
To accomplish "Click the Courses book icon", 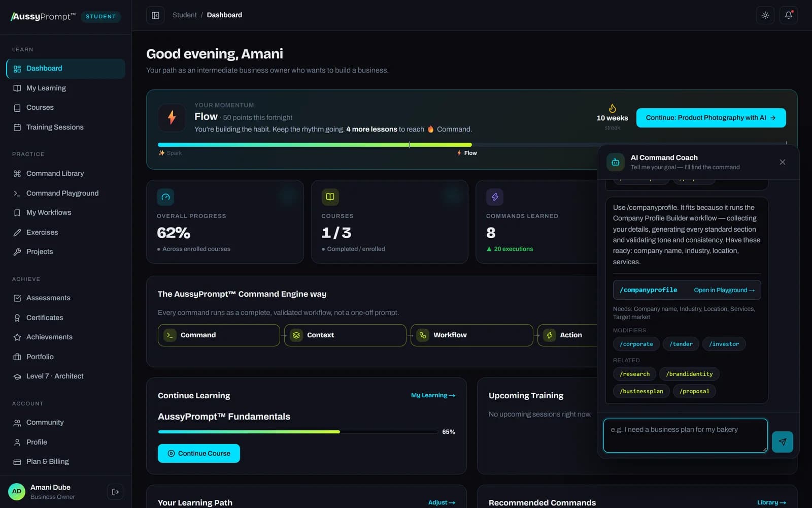I will tap(330, 197).
